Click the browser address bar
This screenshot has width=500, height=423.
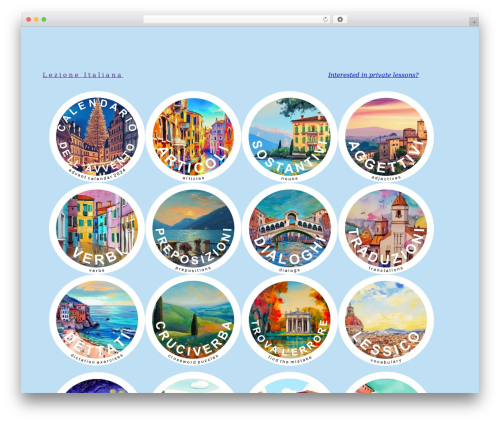point(232,19)
